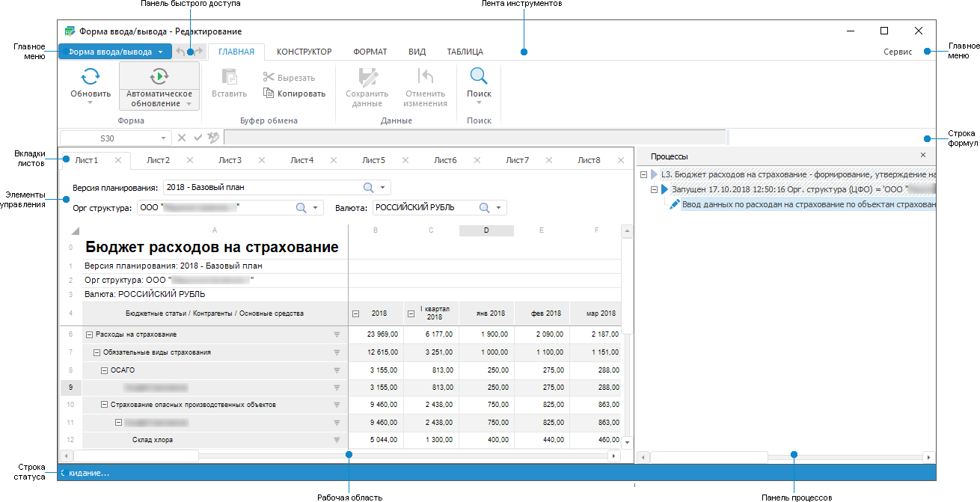Open the Сервис menu
980x502 pixels.
897,52
